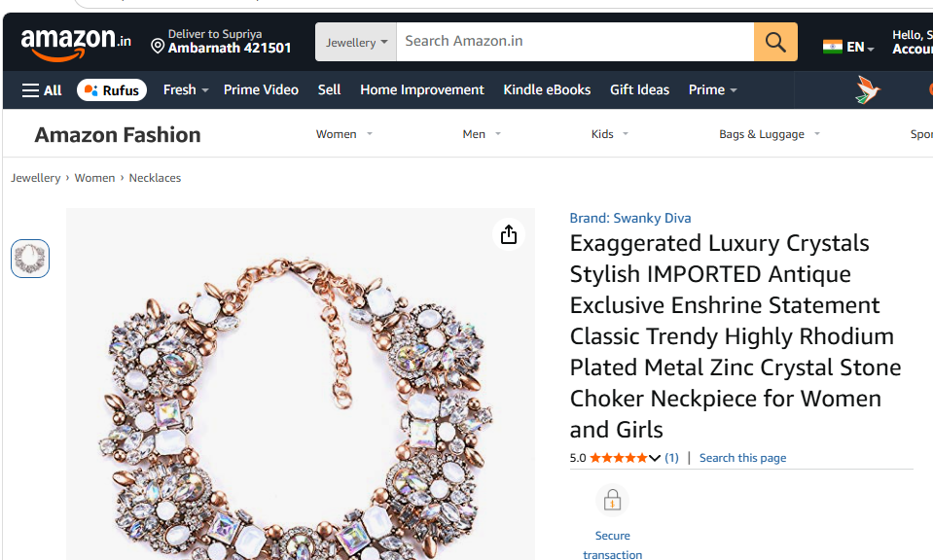
Task: Expand the star ratings chevron popover
Action: point(655,458)
